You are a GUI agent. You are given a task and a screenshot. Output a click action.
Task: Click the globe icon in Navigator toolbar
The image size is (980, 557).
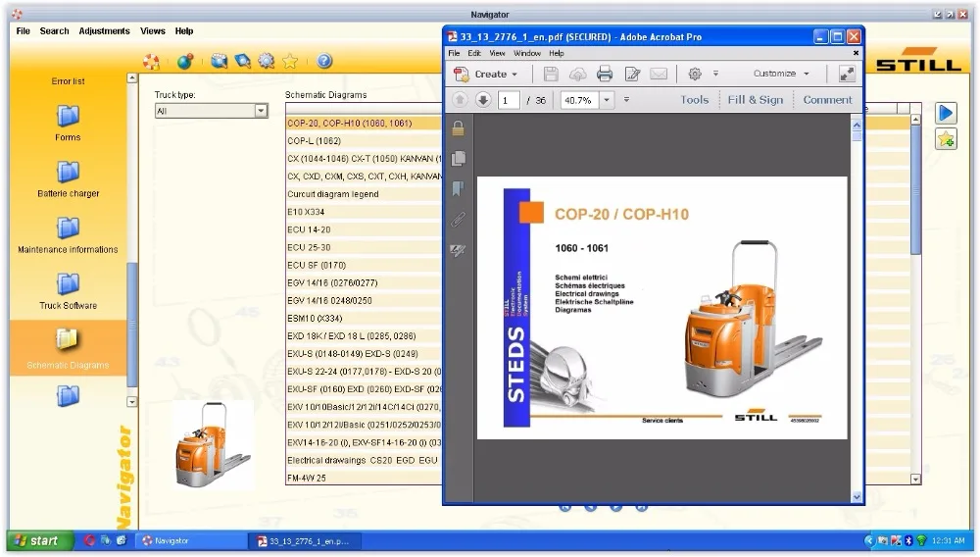tap(185, 61)
